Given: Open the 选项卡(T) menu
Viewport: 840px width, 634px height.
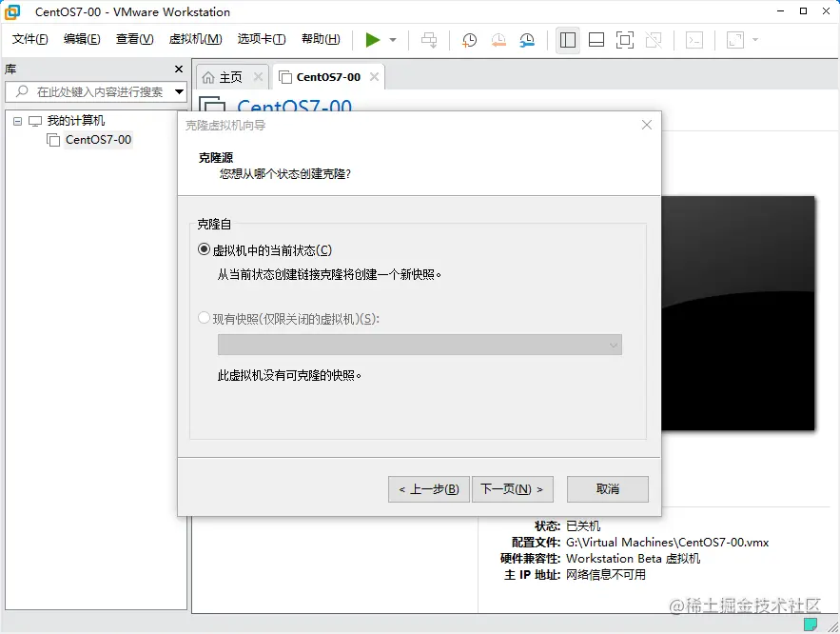Looking at the screenshot, I should pyautogui.click(x=262, y=39).
